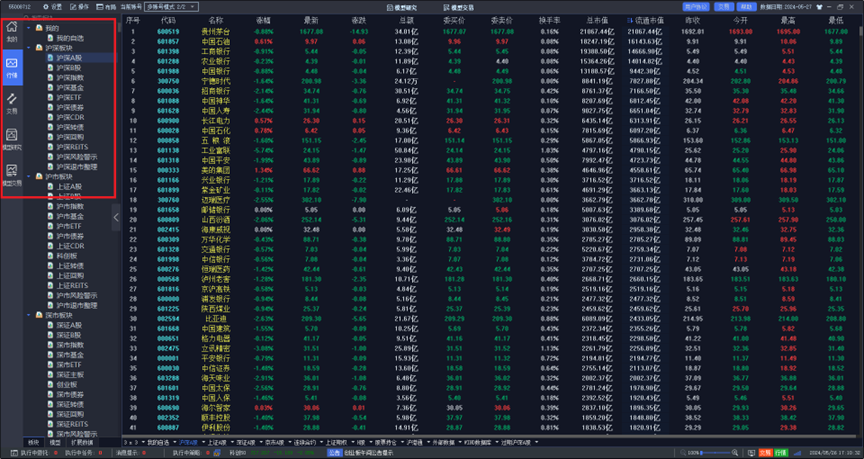Open the 布局 layout option
This screenshot has height=459, width=864.
[x=106, y=7]
